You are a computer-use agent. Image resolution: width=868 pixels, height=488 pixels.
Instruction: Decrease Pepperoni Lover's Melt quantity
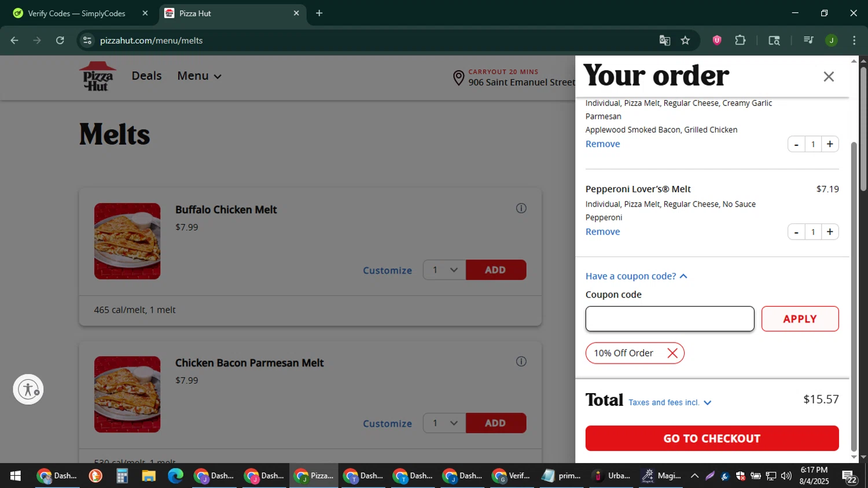click(796, 232)
